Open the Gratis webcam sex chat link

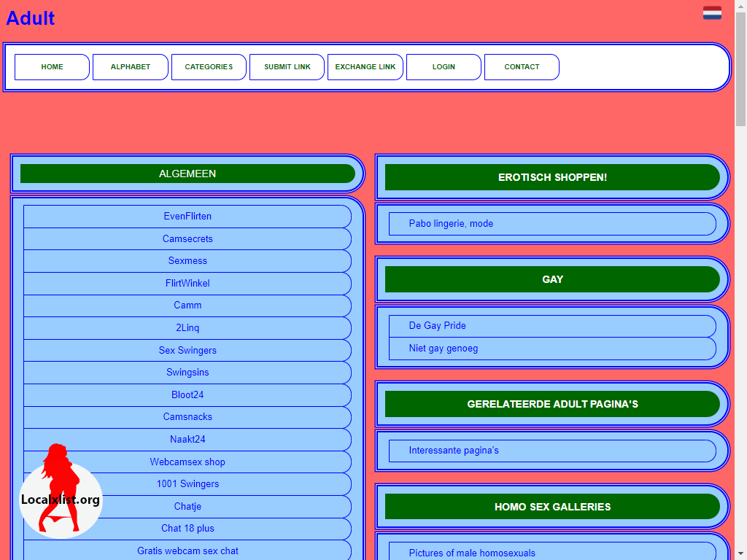(x=187, y=551)
